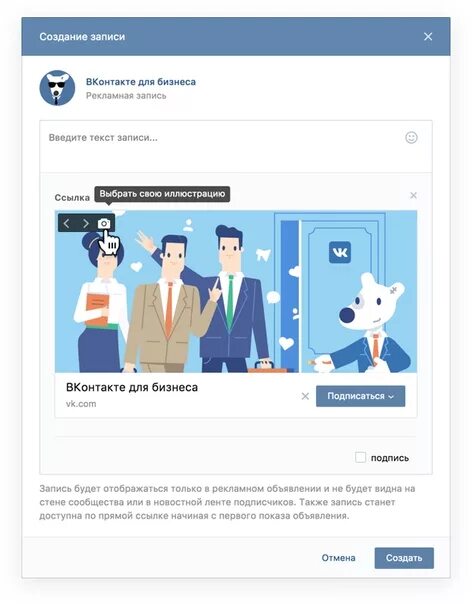Viewport: 472px width, 604px height.
Task: Remove link attachment with X beside Ссылка
Action: click(x=413, y=195)
